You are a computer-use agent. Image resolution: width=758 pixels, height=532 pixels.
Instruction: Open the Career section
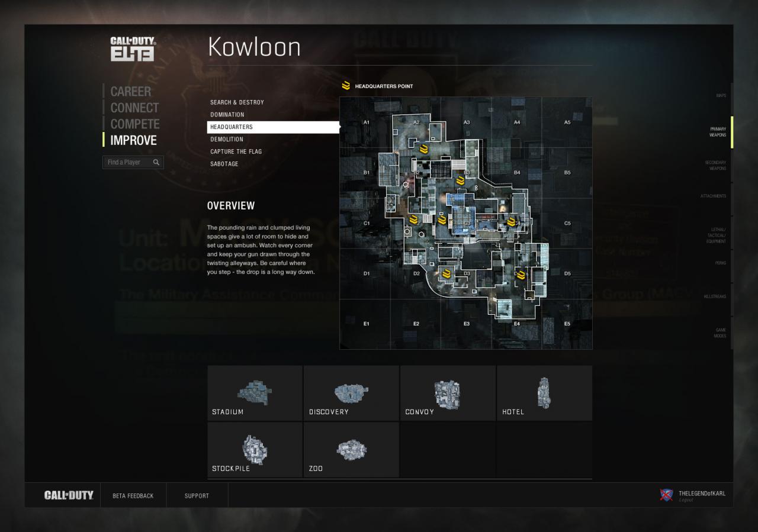(x=131, y=91)
